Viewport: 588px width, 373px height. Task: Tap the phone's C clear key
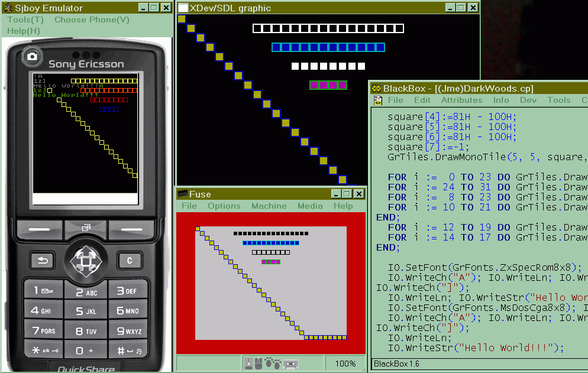point(130,260)
